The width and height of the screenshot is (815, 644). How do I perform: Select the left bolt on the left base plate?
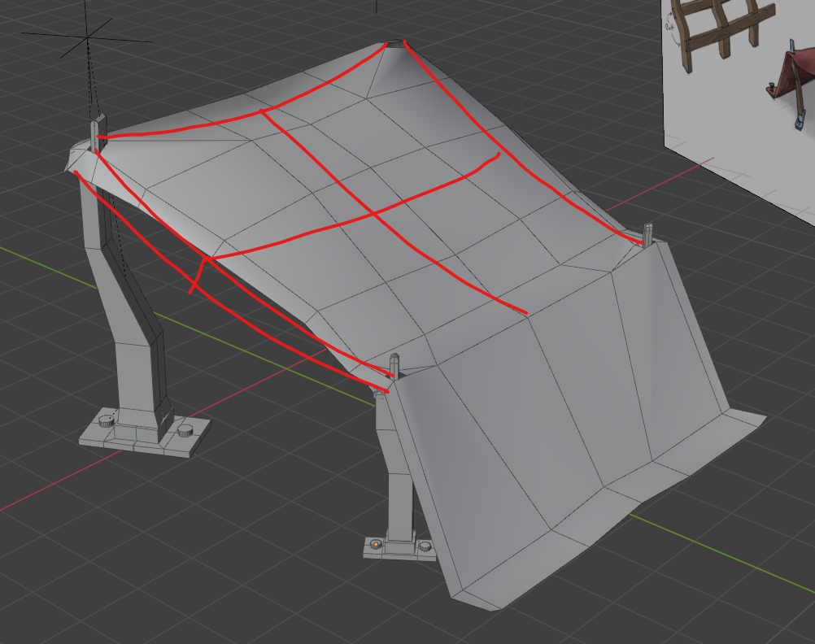(x=106, y=420)
